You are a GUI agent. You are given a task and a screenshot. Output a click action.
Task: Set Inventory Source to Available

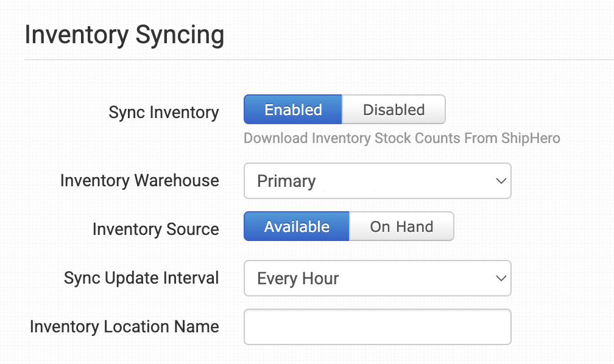click(297, 226)
